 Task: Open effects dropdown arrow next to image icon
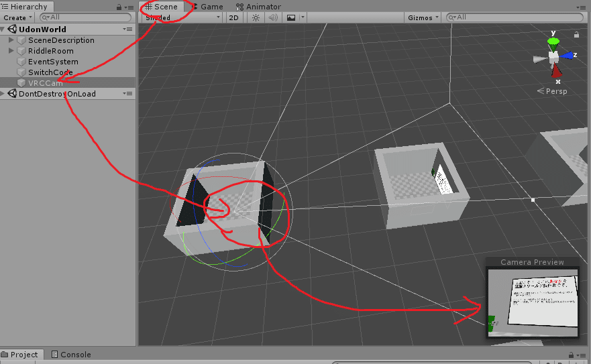[303, 17]
